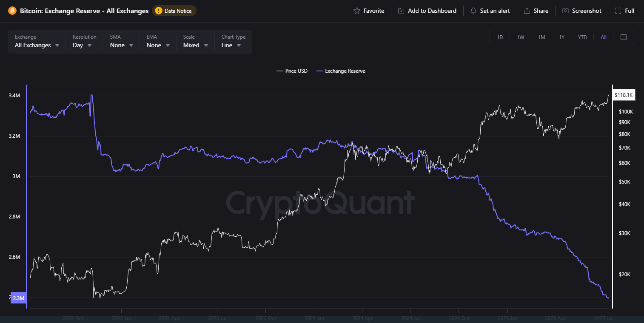Screen dimensions: 644x323
Task: Click the 2024 Apr time axis label
Action: tap(363, 318)
